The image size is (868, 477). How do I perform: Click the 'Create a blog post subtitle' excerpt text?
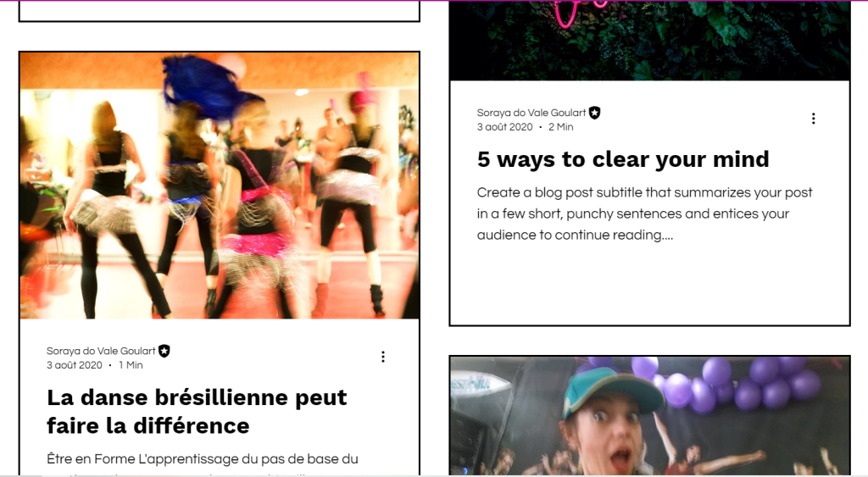644,214
